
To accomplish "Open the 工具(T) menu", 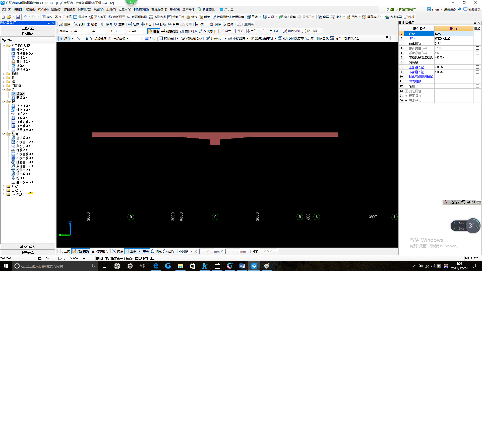I will coord(111,10).
